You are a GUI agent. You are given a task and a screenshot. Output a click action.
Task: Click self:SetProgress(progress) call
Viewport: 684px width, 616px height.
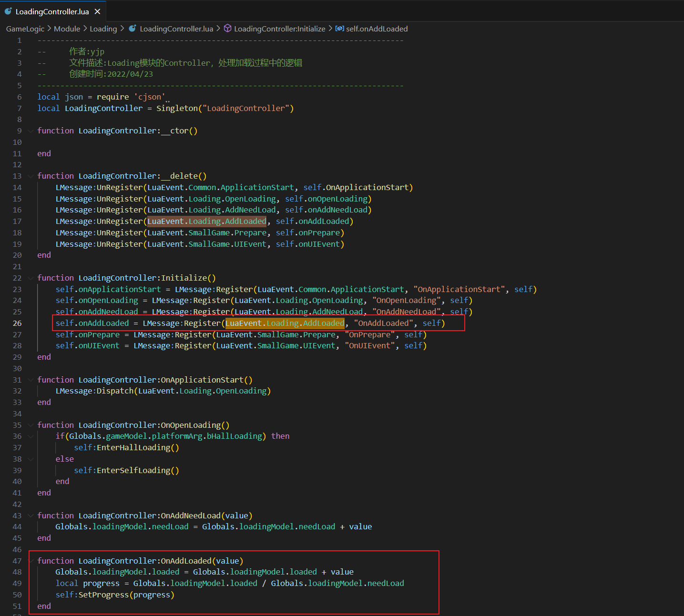coord(115,595)
